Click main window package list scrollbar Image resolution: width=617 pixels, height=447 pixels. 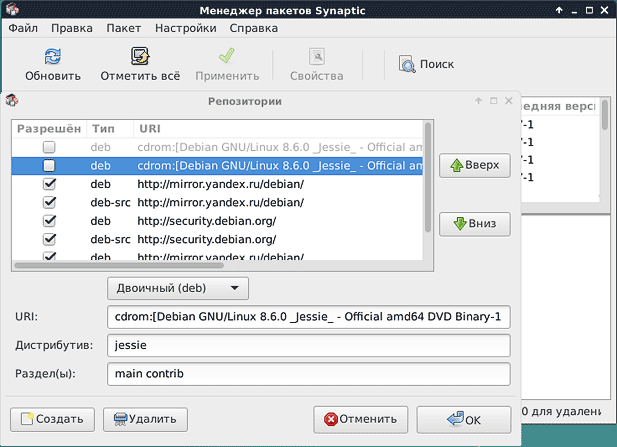pos(605,114)
